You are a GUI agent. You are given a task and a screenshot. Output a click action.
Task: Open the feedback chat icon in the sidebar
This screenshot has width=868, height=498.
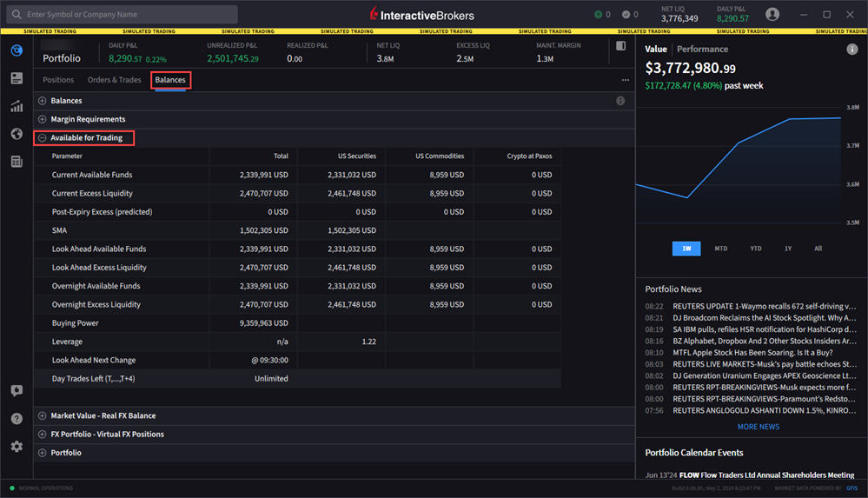17,390
